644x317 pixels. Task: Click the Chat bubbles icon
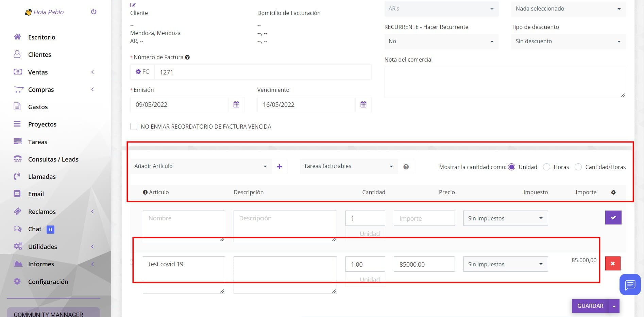(17, 229)
